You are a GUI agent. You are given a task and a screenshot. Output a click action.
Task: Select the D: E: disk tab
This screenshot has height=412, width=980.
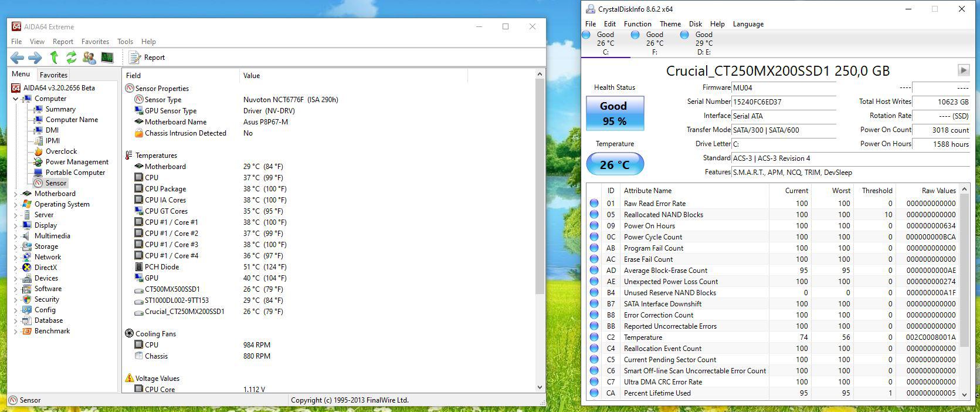[703, 43]
